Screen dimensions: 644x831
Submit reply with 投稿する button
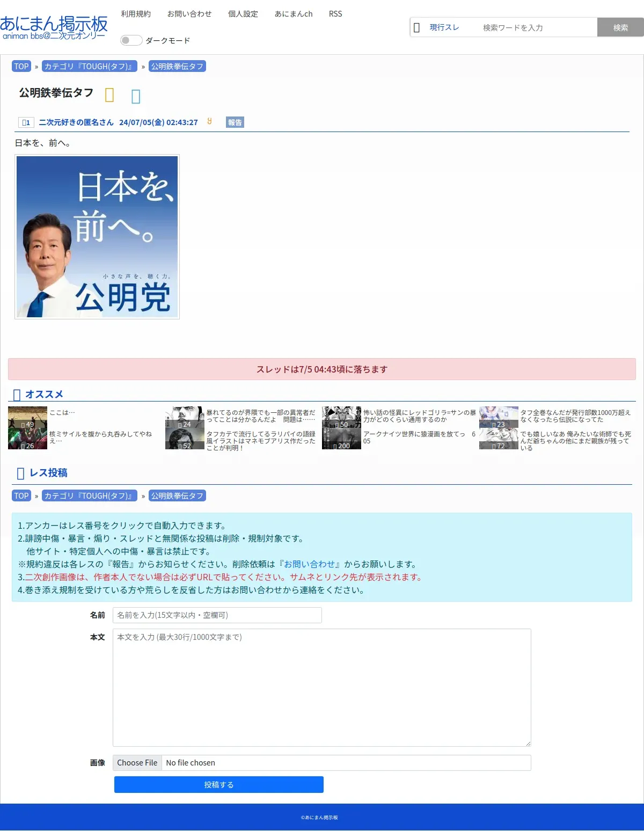(219, 785)
